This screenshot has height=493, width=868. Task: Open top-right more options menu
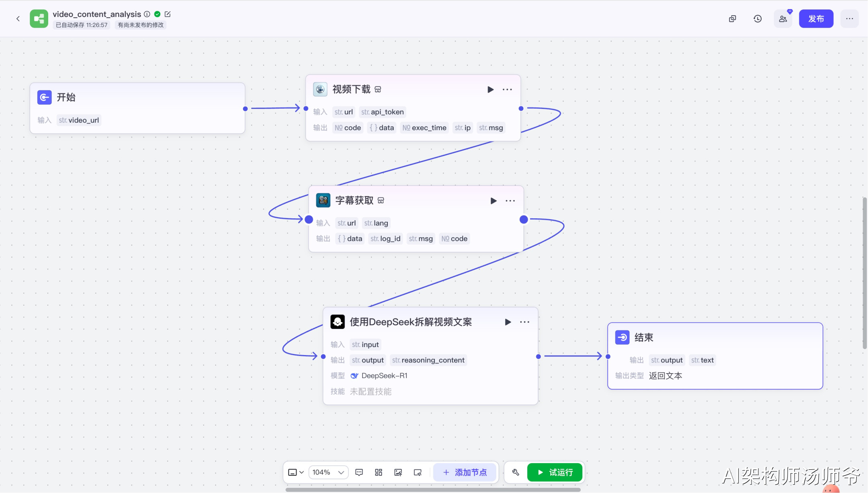click(849, 18)
